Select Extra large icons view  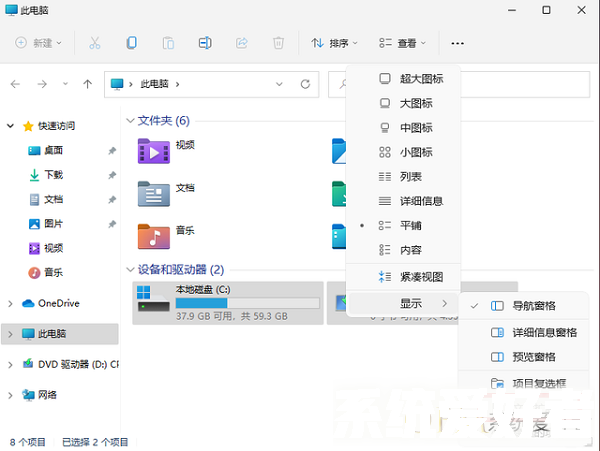(x=420, y=79)
